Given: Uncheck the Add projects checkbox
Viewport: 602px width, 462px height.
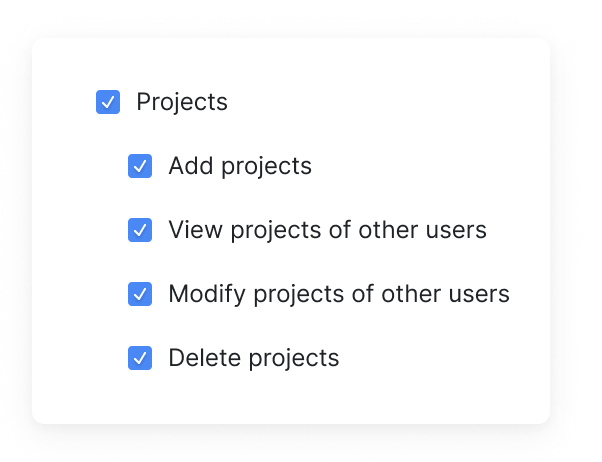Looking at the screenshot, I should click(x=140, y=166).
